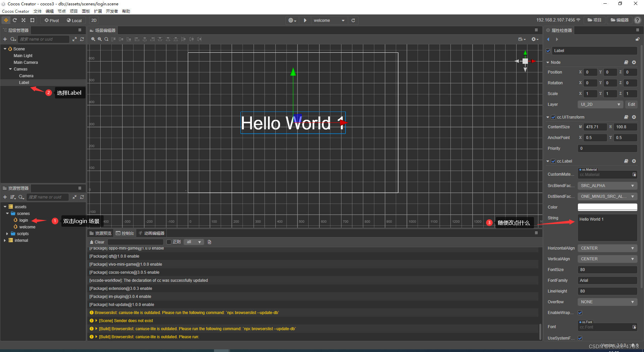Open the Node section gear menu
Image resolution: width=644 pixels, height=352 pixels.
[x=634, y=62]
